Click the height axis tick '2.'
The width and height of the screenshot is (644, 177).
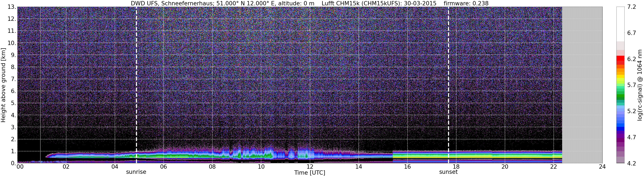[13, 139]
